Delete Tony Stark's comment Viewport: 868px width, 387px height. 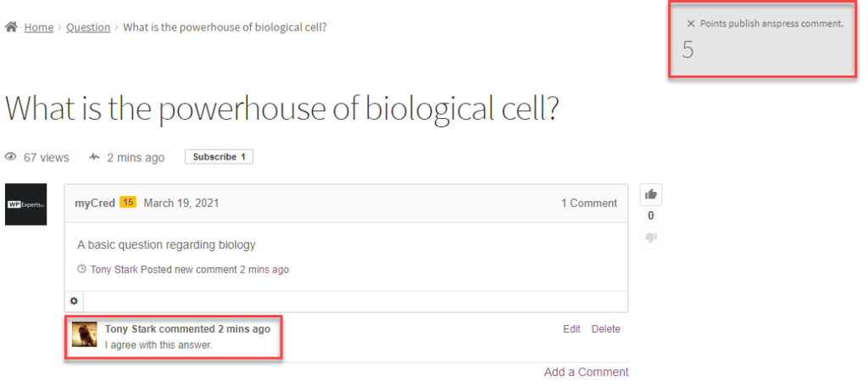(x=605, y=329)
